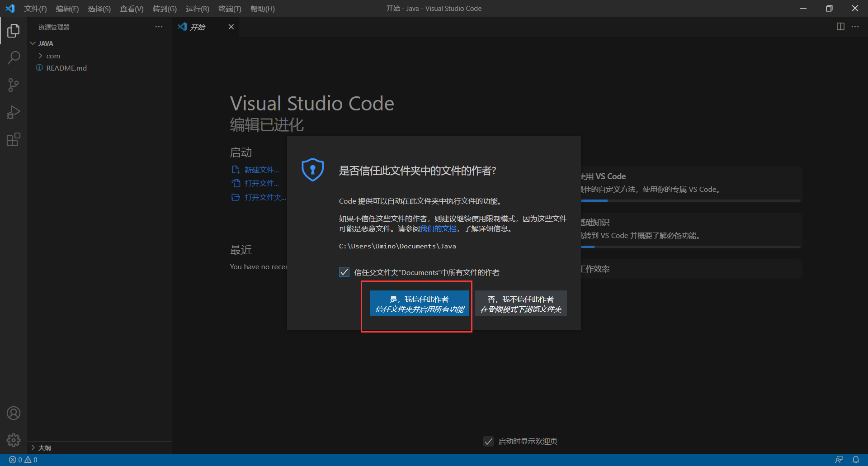868x466 pixels.
Task: Open the Extensions view icon
Action: pos(14,139)
